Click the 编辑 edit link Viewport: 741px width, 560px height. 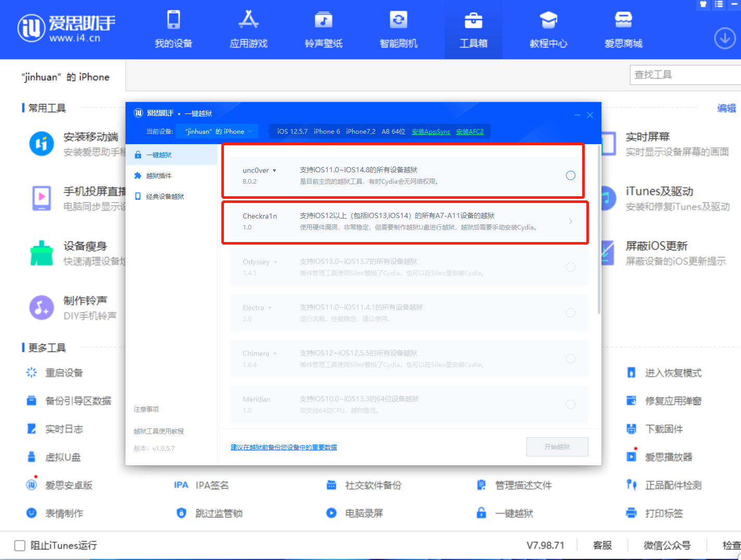(x=726, y=108)
